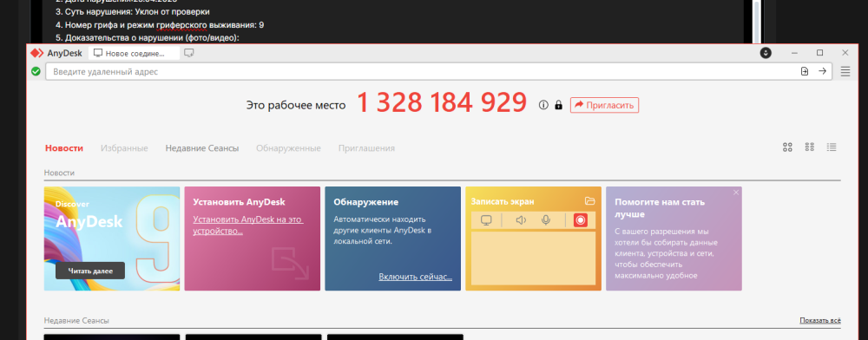This screenshot has height=340, width=868.
Task: Click the Обнаружение card title
Action: click(366, 202)
